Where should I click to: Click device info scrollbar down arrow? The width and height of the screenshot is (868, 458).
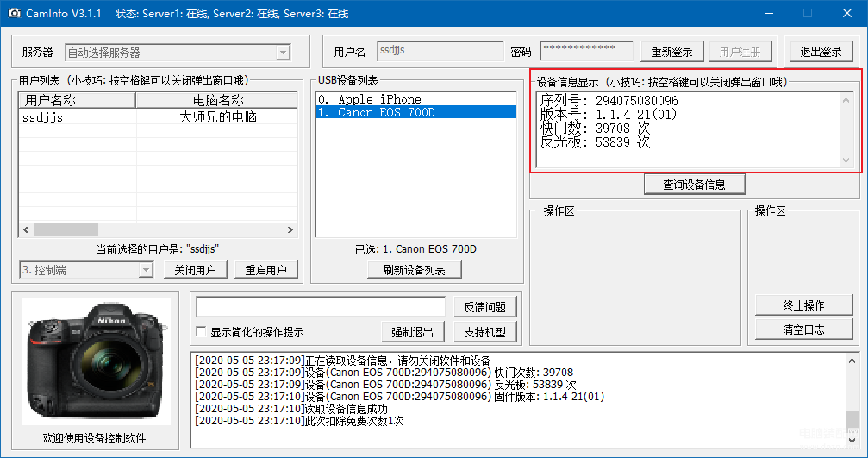coord(846,160)
